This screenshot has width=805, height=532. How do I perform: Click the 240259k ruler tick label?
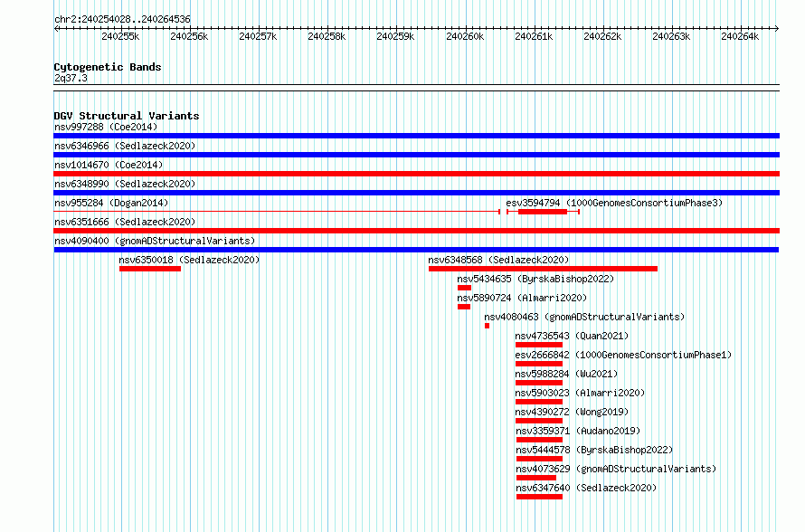pyautogui.click(x=395, y=36)
